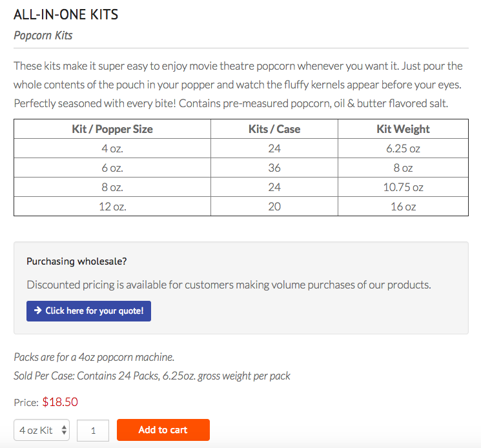Click the 4 oz. row in the table
Image resolution: width=481 pixels, height=448 pixels.
[112, 148]
